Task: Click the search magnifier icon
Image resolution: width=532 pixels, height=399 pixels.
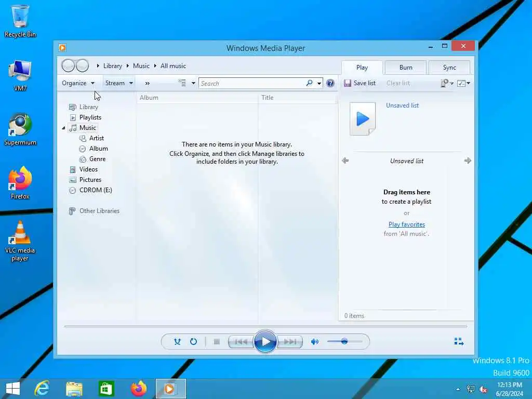Action: [309, 83]
